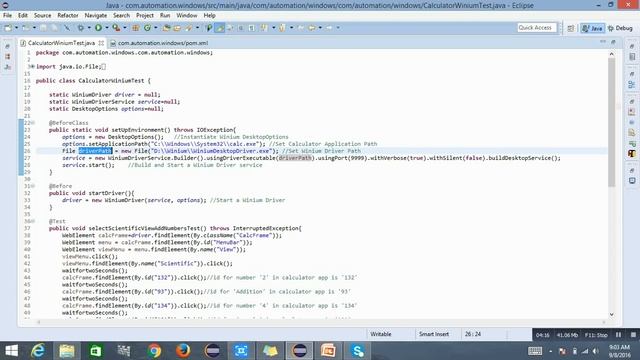Image resolution: width=640 pixels, height=360 pixels.
Task: Switch to com.automation.windows/pom.xml tab
Action: [x=163, y=43]
